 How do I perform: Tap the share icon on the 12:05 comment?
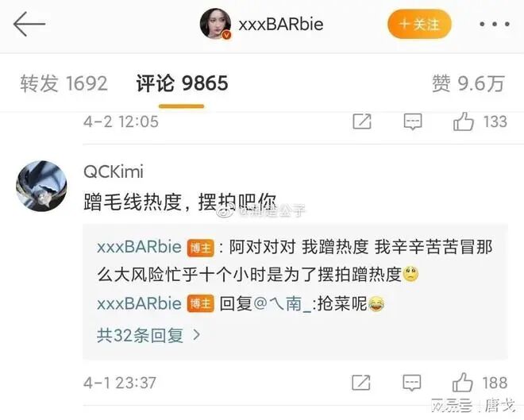[362, 121]
